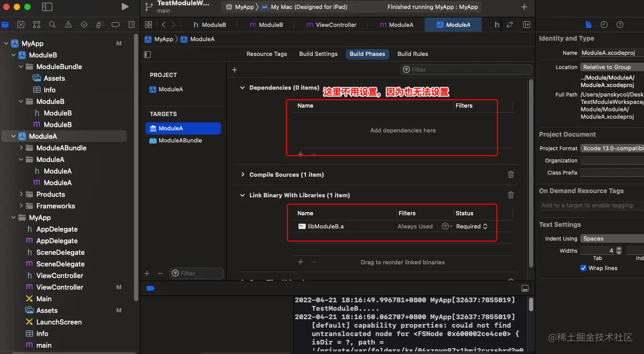The height and width of the screenshot is (354, 644).
Task: Switch to the Resource Tags tab
Action: click(x=267, y=54)
